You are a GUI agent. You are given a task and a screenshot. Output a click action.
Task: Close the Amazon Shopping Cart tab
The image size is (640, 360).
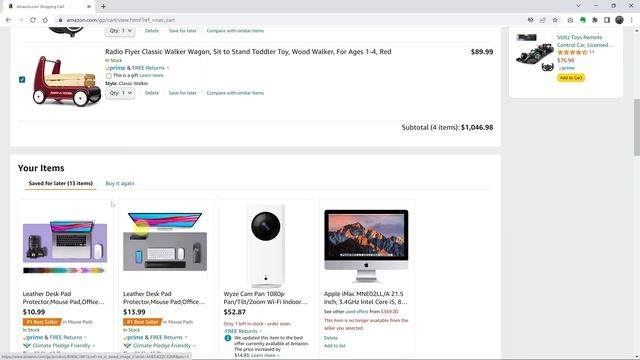click(x=89, y=7)
